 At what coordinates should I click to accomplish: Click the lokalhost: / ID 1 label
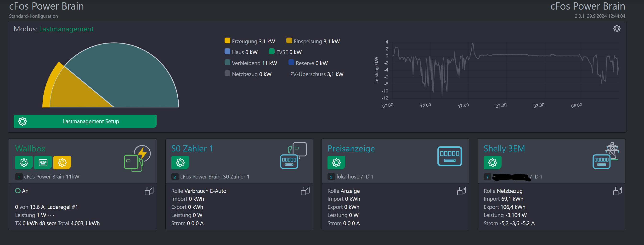pyautogui.click(x=355, y=177)
